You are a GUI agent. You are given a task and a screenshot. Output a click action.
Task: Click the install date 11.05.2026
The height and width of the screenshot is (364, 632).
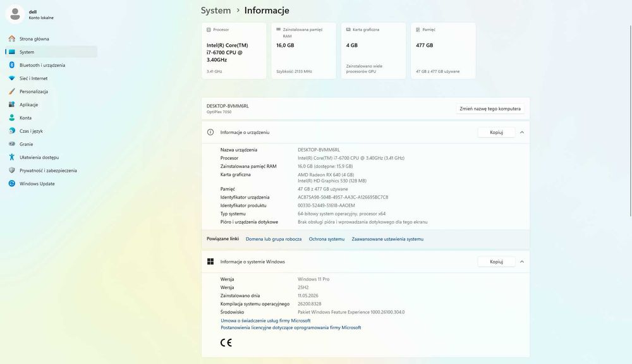coord(308,296)
